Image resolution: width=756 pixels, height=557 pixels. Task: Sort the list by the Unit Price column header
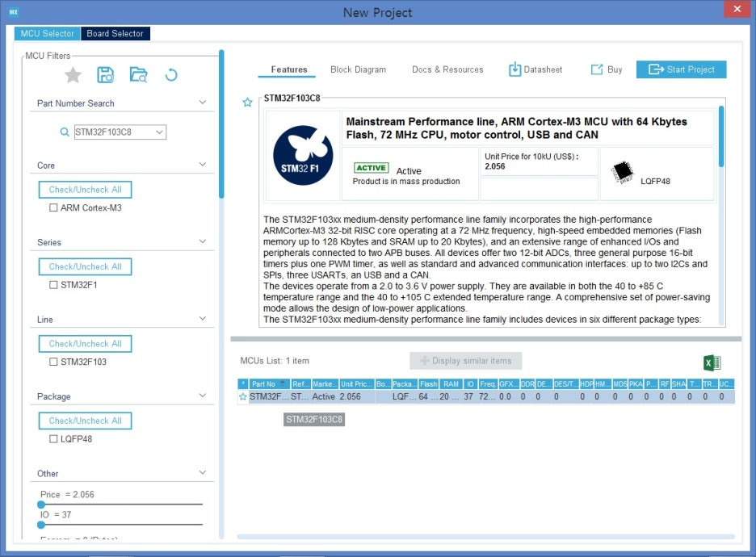(x=357, y=384)
